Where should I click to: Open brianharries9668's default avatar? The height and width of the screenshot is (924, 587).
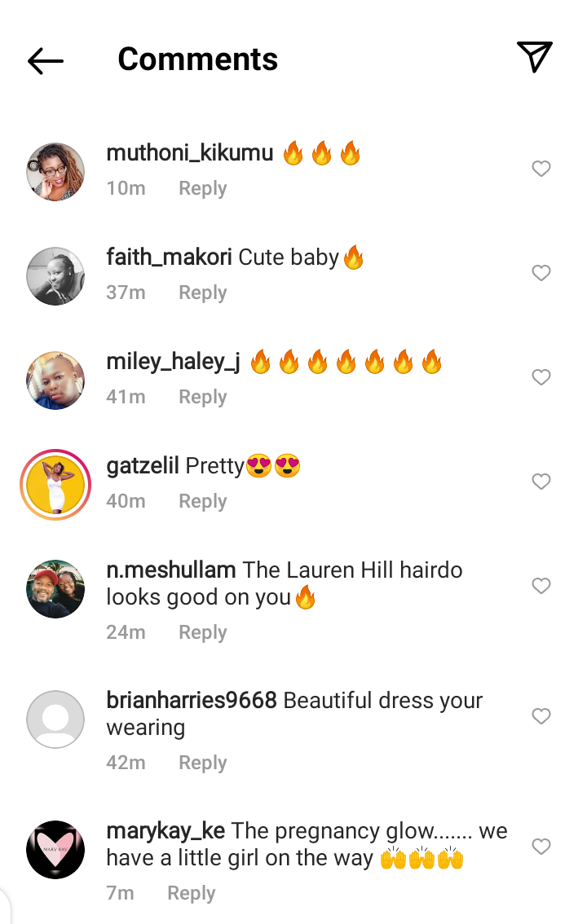(55, 719)
